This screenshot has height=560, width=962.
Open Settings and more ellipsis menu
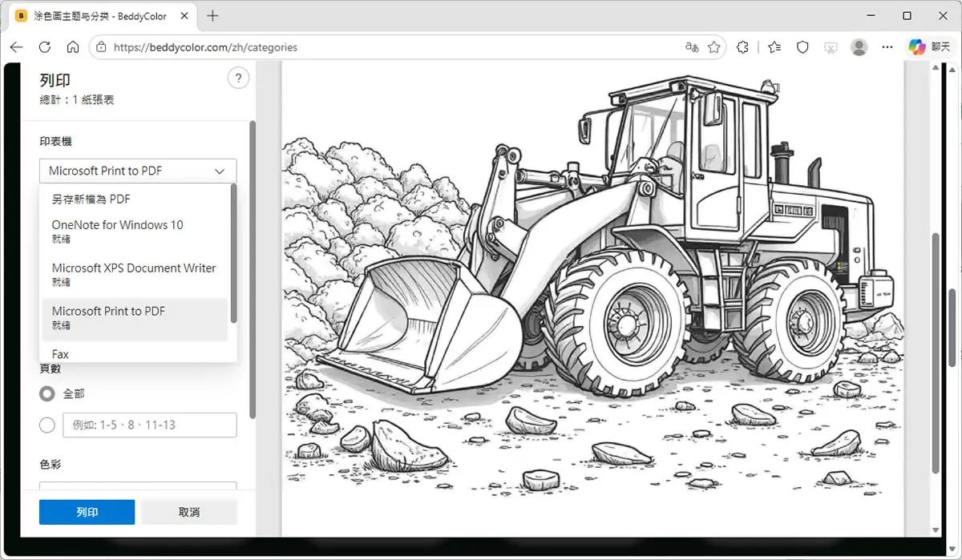click(887, 47)
